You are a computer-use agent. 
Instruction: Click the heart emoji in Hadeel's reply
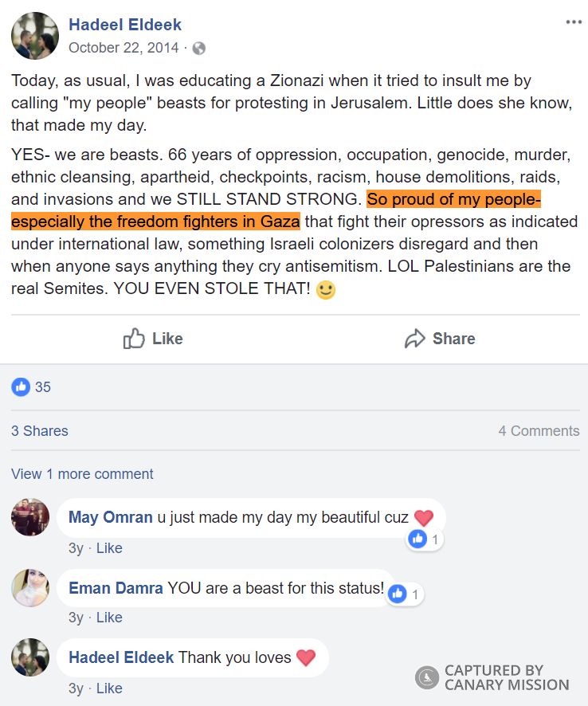pyautogui.click(x=306, y=658)
